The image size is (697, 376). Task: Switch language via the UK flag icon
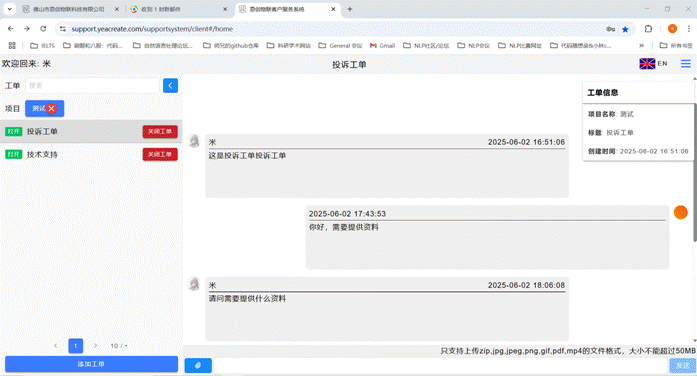click(647, 64)
